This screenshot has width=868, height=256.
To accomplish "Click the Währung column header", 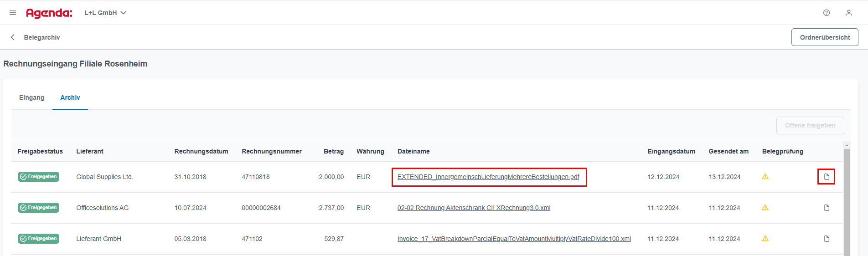I will (x=370, y=151).
